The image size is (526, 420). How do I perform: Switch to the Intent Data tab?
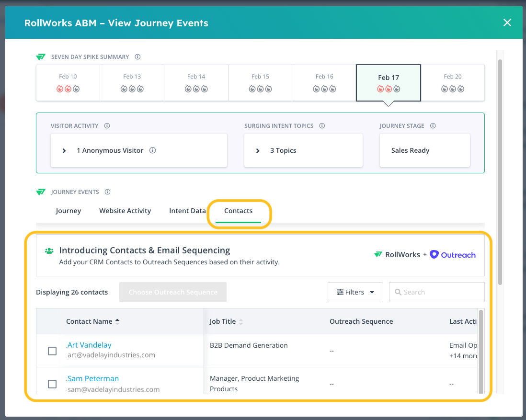click(x=187, y=211)
